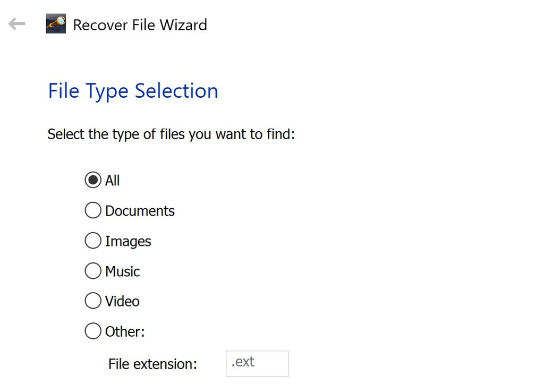The width and height of the screenshot is (544, 392).
Task: Select the Images option
Action: [x=92, y=241]
